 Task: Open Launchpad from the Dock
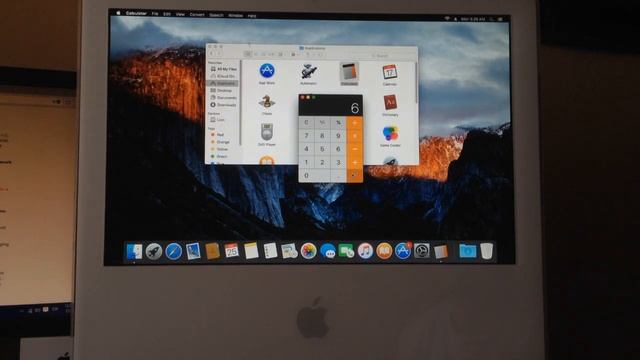pos(154,251)
